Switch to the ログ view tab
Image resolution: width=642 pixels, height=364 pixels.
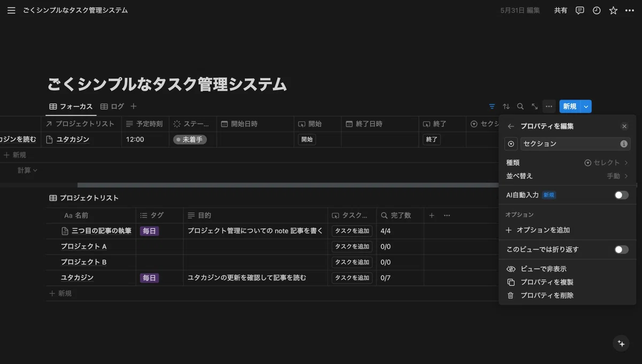point(112,106)
